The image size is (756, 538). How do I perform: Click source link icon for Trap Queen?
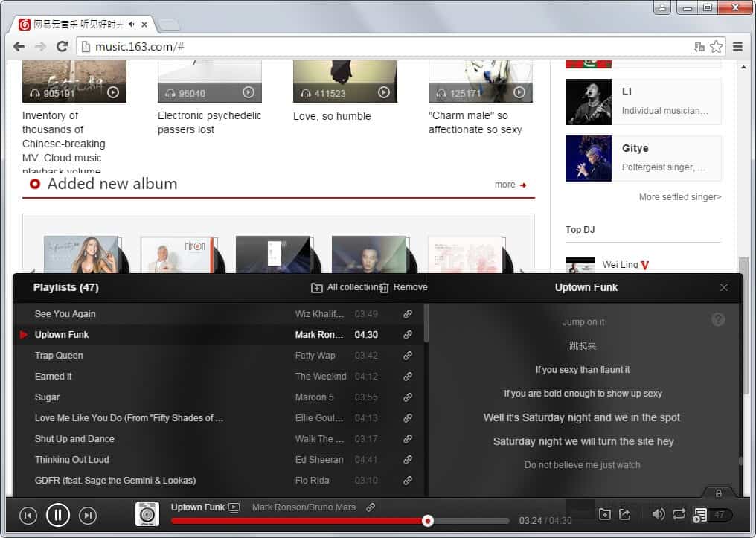pyautogui.click(x=408, y=355)
